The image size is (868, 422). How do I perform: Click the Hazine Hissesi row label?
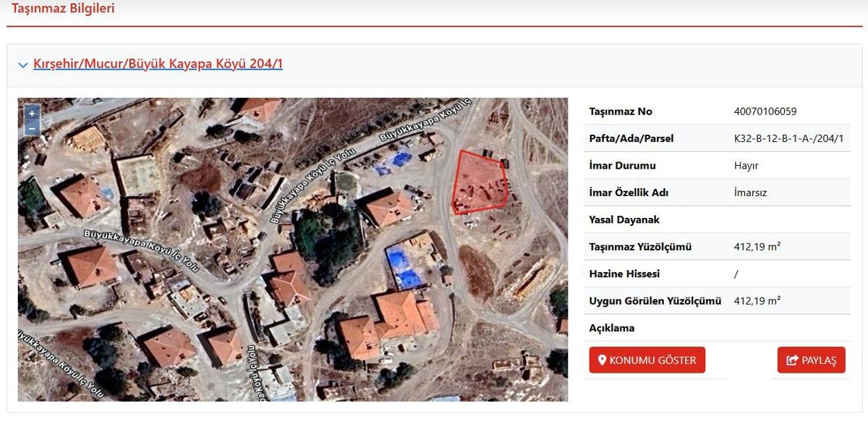click(x=624, y=274)
